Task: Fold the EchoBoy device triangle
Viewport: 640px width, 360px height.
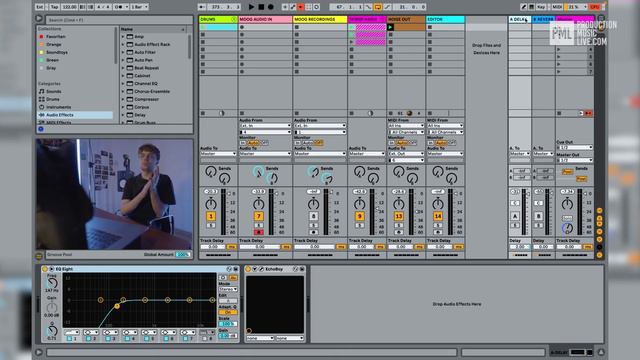Action: [x=255, y=269]
